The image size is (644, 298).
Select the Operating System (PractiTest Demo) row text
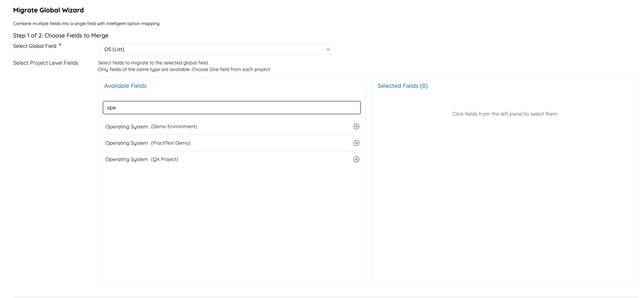click(x=148, y=143)
